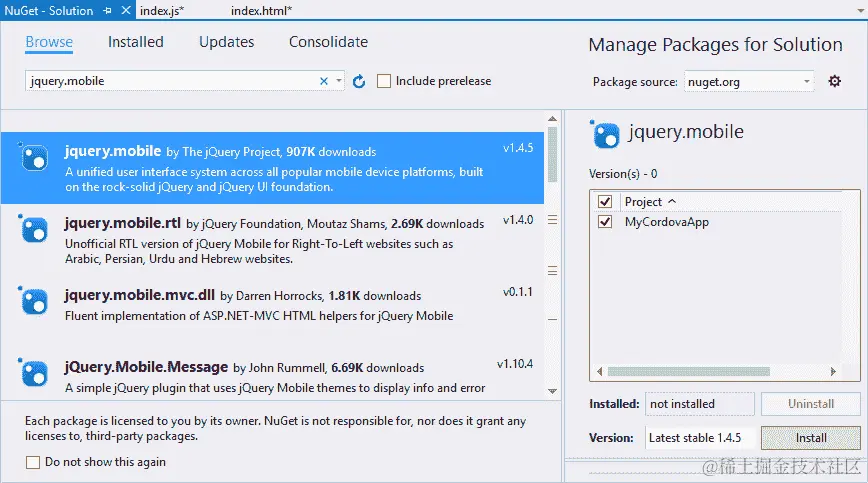Click the 'Version(s) - 0' label

(x=623, y=174)
